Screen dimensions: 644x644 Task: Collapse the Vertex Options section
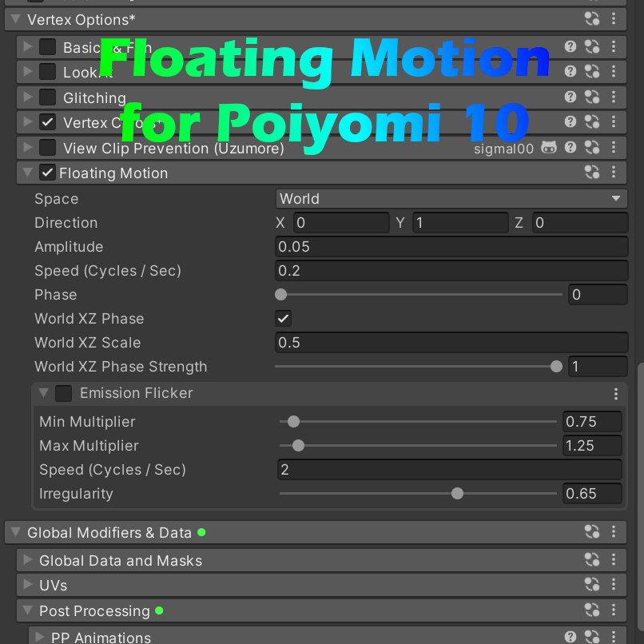click(x=16, y=19)
